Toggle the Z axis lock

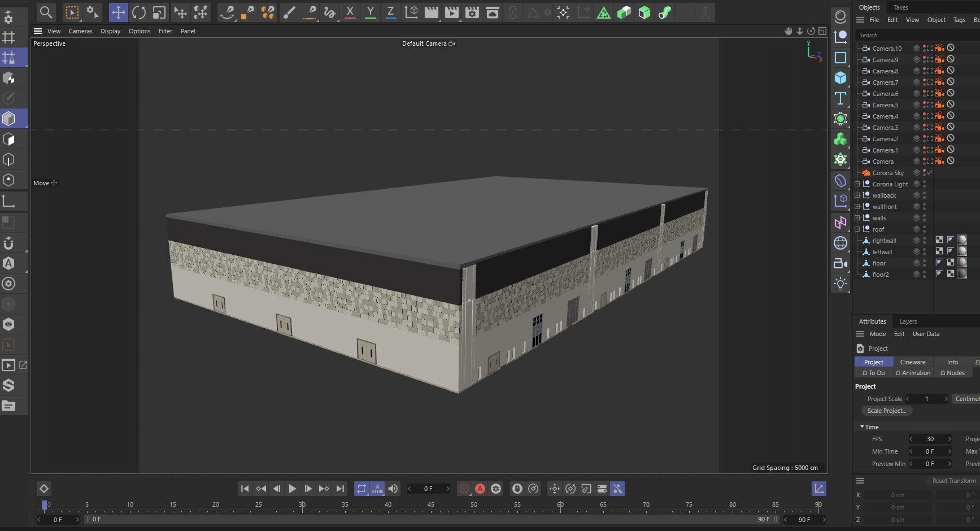tap(391, 12)
